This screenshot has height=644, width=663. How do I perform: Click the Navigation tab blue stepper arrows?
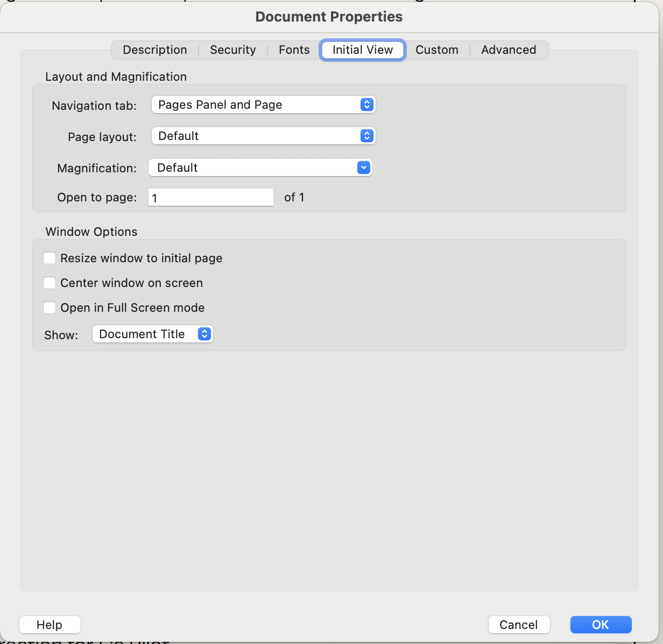[366, 105]
